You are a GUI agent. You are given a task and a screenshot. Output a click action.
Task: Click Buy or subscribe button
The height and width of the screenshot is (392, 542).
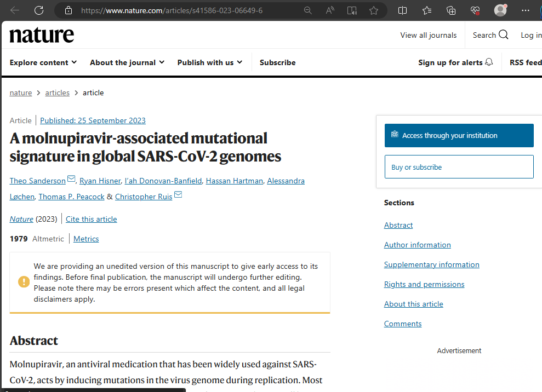459,167
